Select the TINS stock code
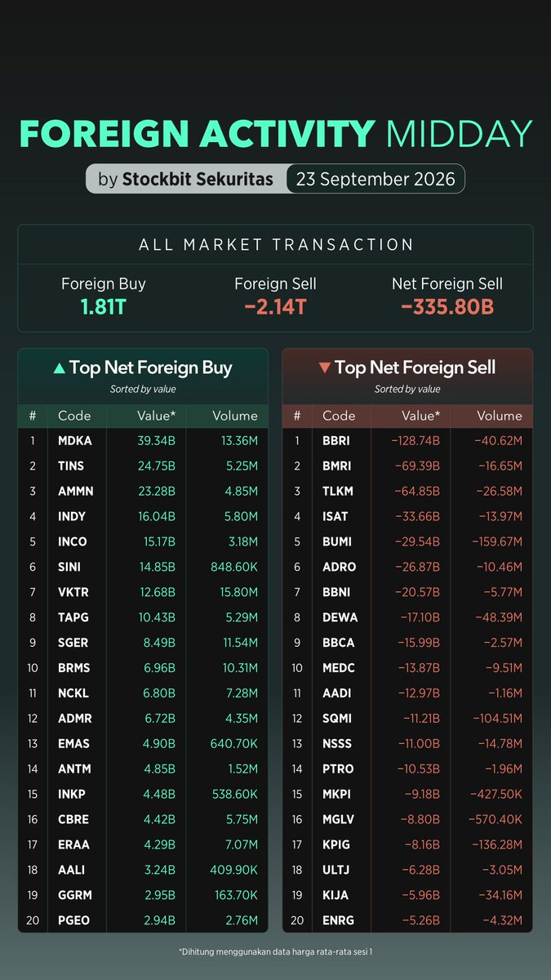The width and height of the screenshot is (551, 980). (71, 466)
